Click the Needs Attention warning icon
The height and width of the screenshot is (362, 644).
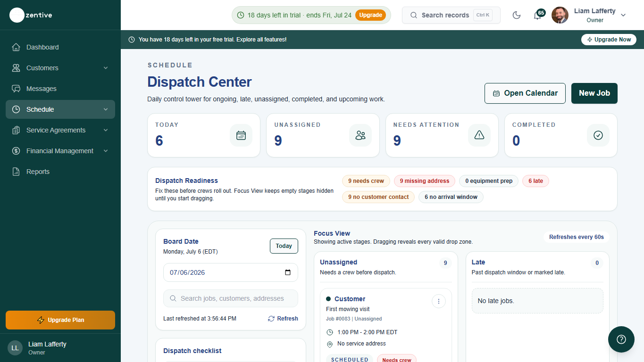click(x=479, y=135)
